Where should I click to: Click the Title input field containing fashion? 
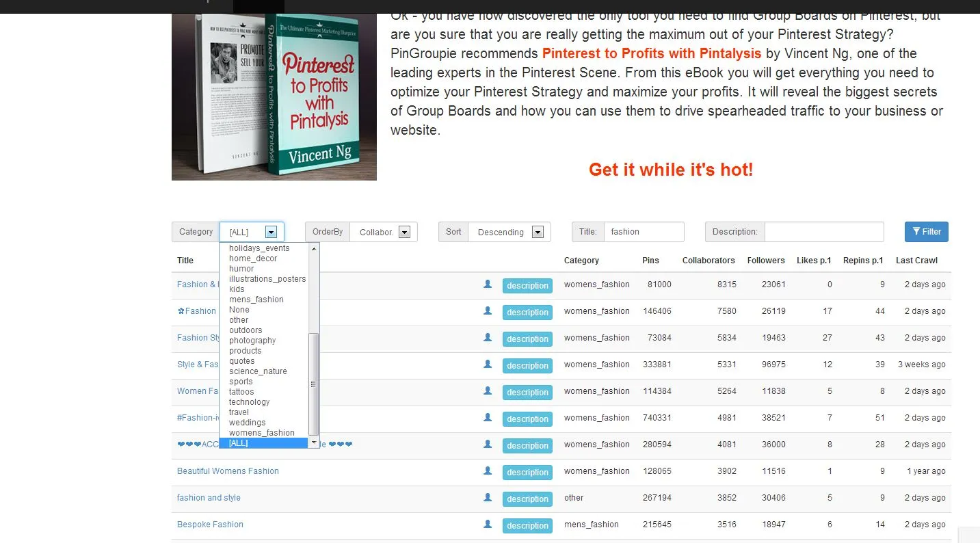pos(644,232)
